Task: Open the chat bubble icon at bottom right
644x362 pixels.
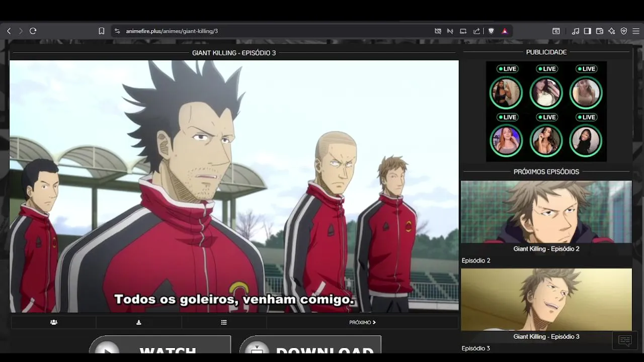Action: 625,341
